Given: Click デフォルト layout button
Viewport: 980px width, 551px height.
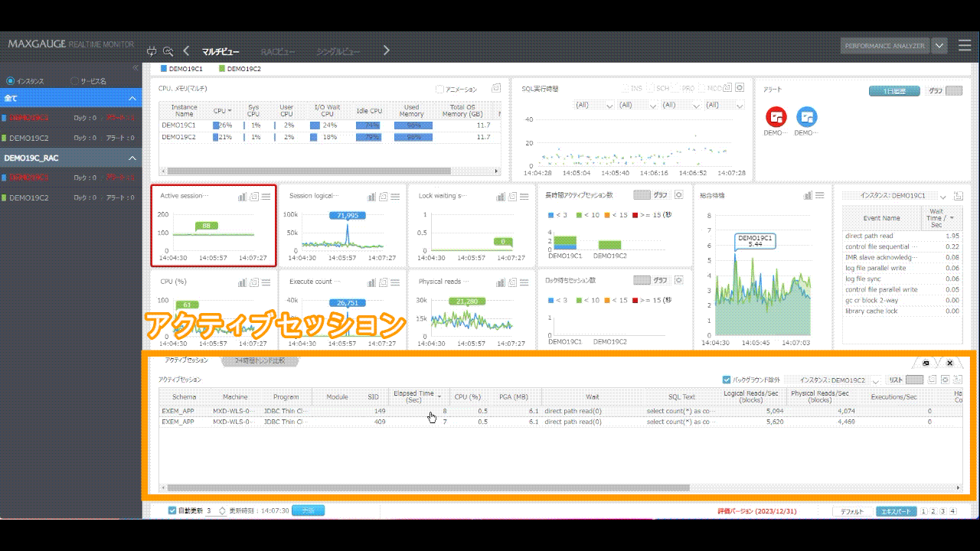Looking at the screenshot, I should [851, 511].
